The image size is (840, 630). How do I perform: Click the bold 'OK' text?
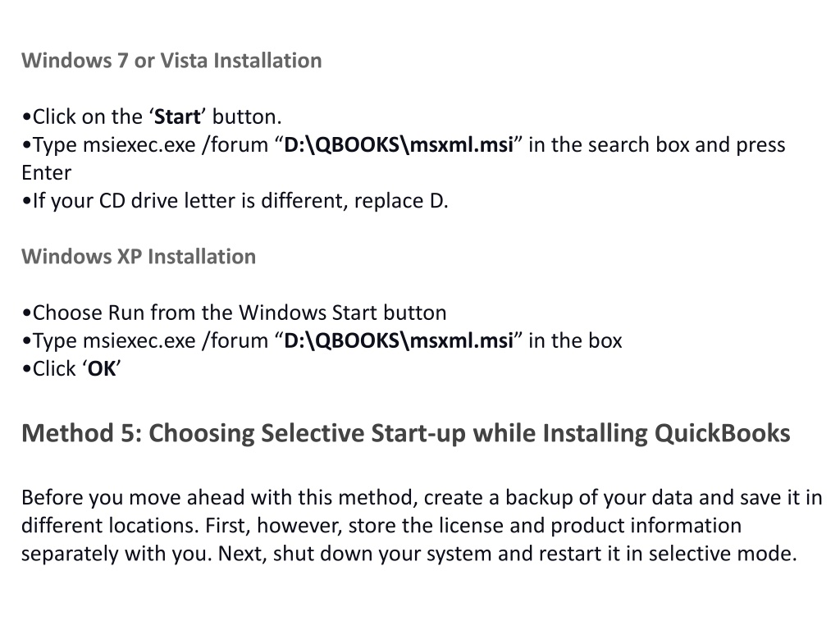[102, 368]
